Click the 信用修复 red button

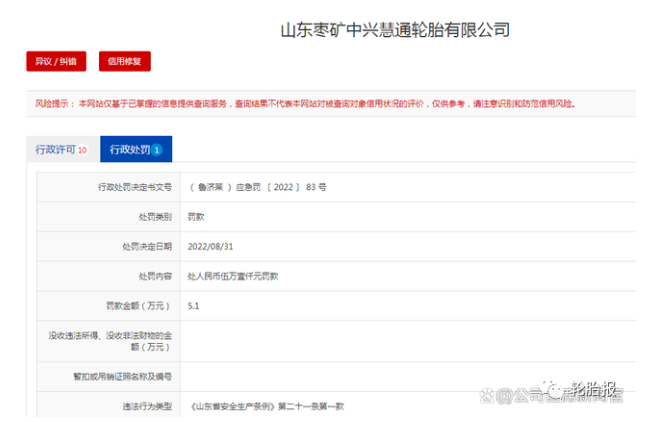pyautogui.click(x=125, y=61)
